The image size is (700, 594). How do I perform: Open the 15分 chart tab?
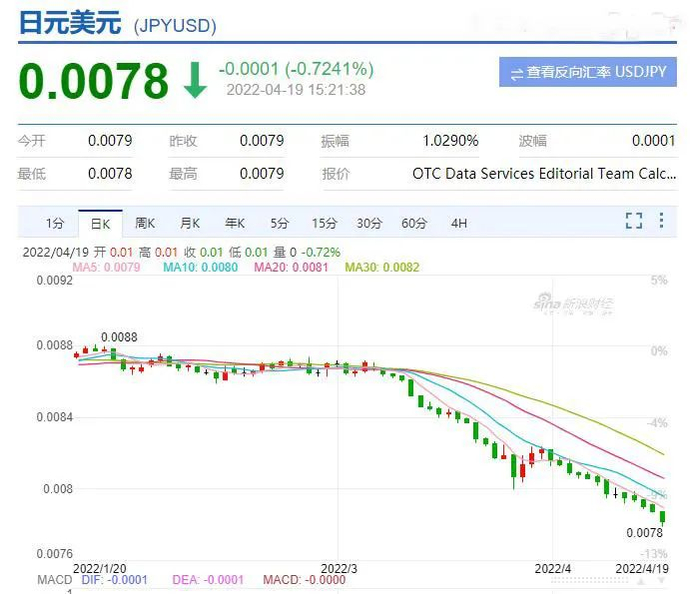coord(325,223)
